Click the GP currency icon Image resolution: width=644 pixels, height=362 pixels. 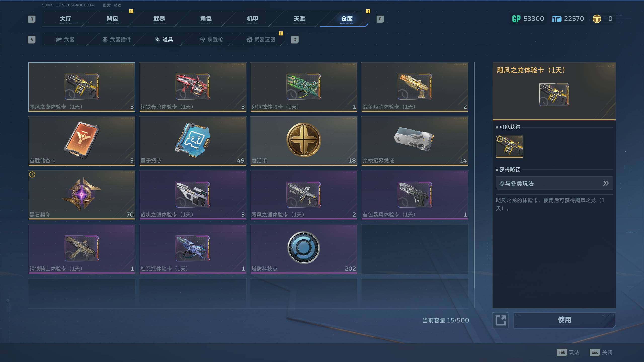[x=516, y=19]
